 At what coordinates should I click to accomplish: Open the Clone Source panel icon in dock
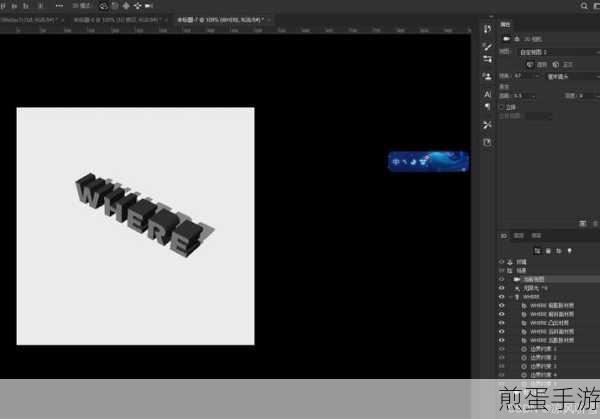(x=487, y=77)
